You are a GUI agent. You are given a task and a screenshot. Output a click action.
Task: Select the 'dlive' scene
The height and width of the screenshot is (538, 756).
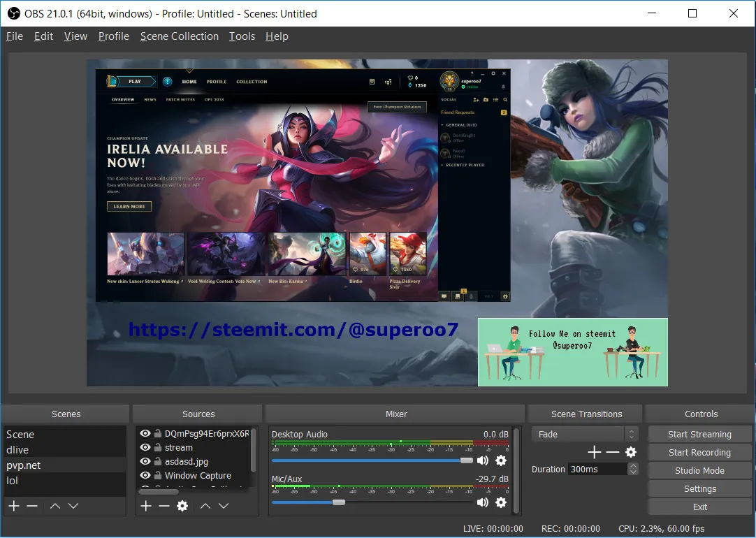coord(64,450)
